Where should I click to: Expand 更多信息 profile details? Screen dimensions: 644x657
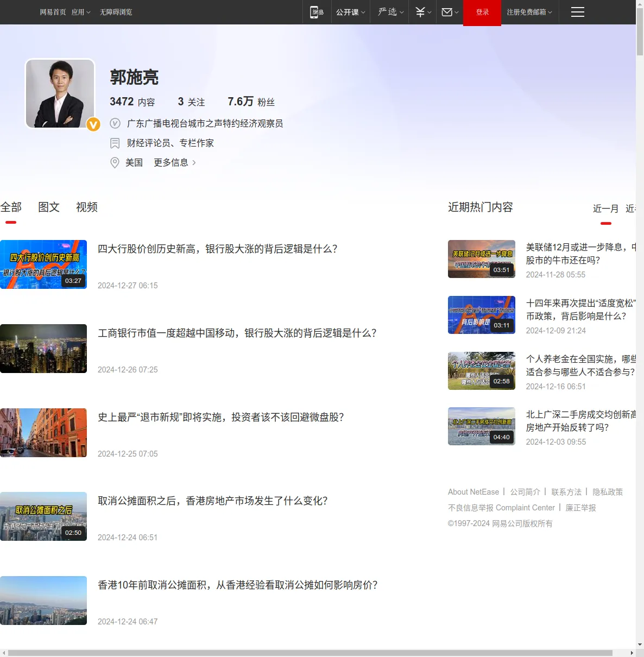tap(175, 162)
